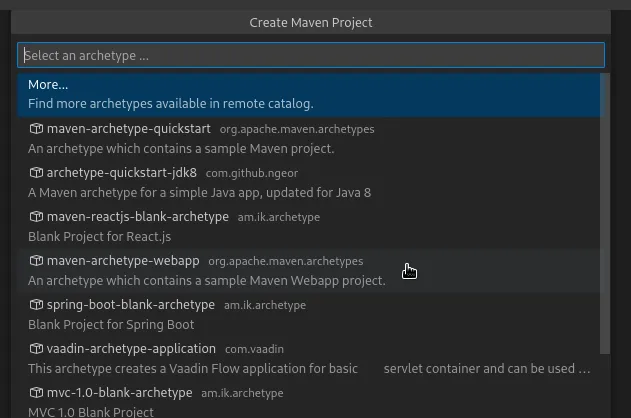
Task: Click the package icon beside mvc-1.0-blank-archetype
Action: coord(36,393)
